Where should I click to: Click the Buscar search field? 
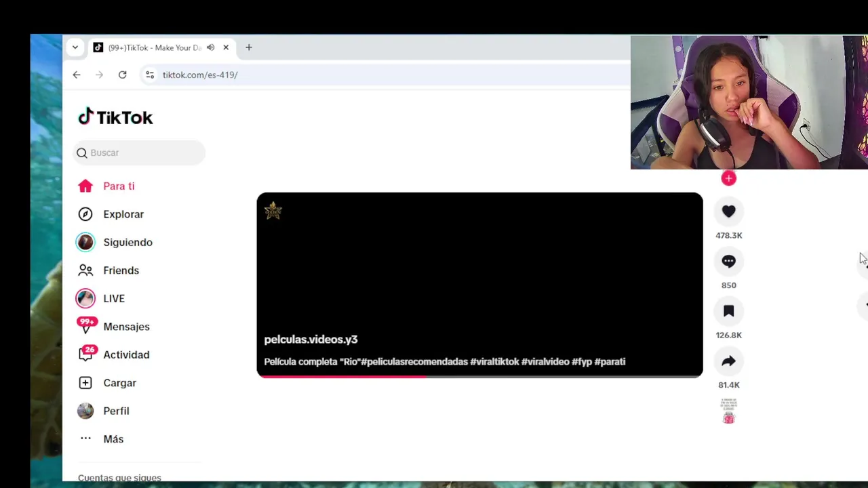(139, 152)
